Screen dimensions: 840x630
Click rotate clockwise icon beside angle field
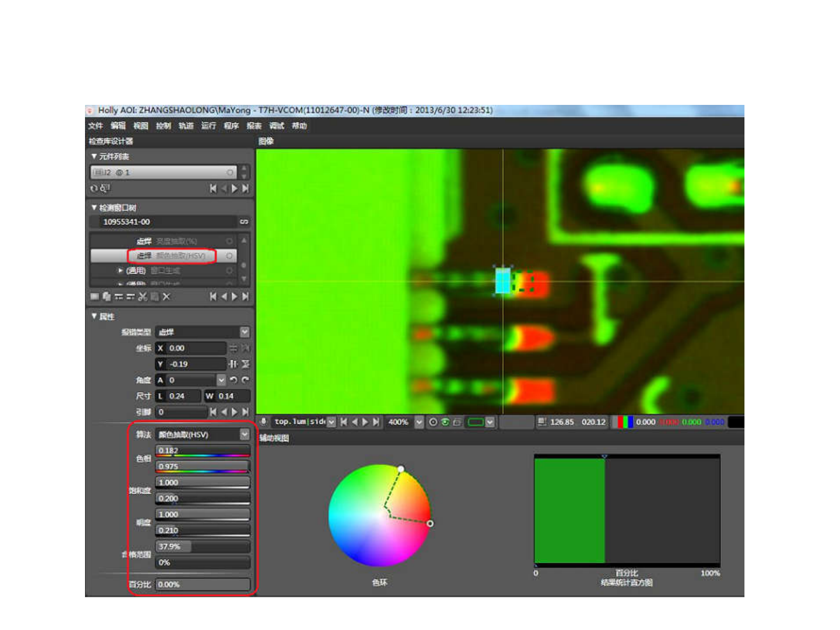pyautogui.click(x=245, y=380)
